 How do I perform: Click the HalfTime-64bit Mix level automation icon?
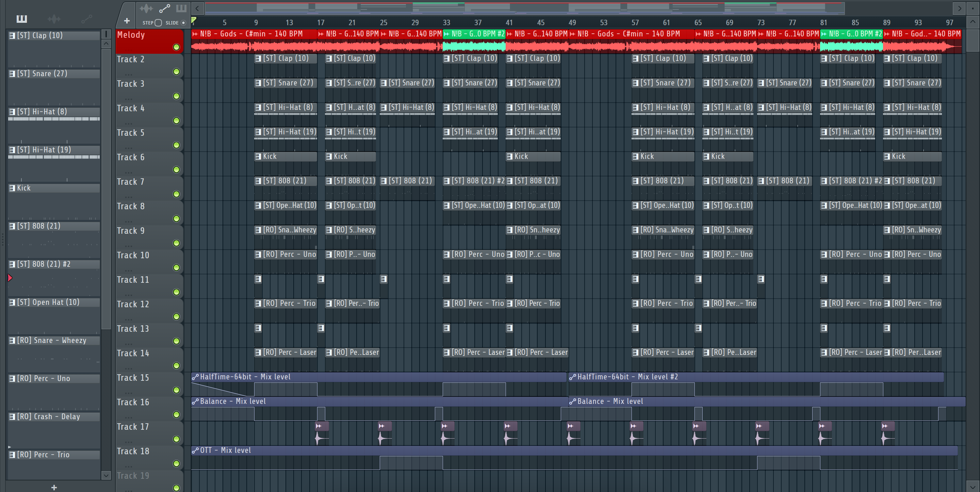195,377
